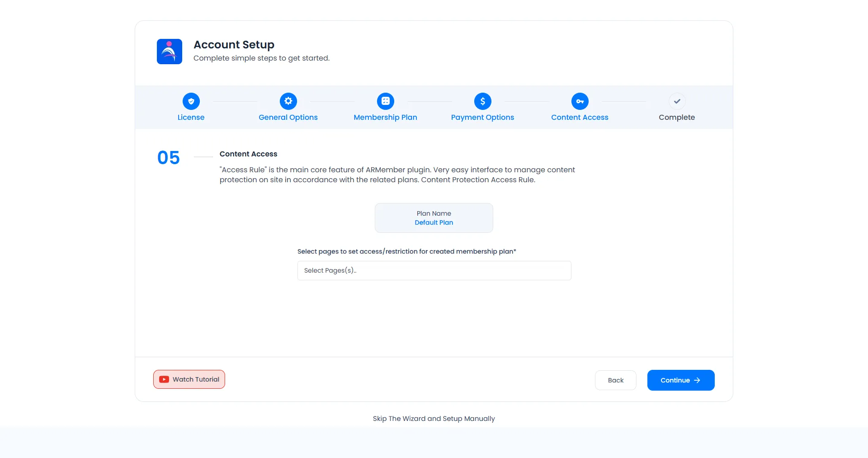Click the License shield step icon

click(191, 101)
